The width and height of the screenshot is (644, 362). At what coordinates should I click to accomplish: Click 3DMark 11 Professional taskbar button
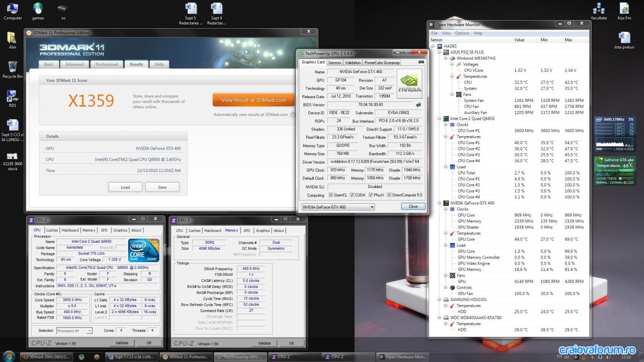(x=186, y=357)
